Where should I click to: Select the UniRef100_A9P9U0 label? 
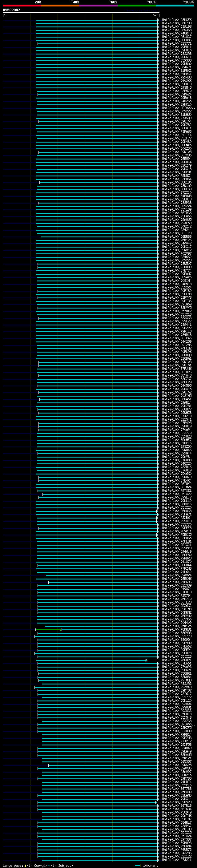click(177, 643)
